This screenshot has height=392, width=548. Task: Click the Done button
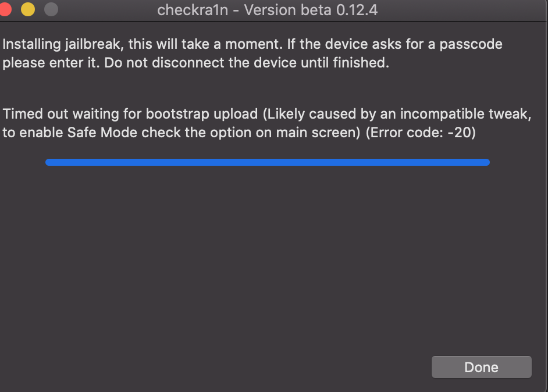tap(481, 367)
